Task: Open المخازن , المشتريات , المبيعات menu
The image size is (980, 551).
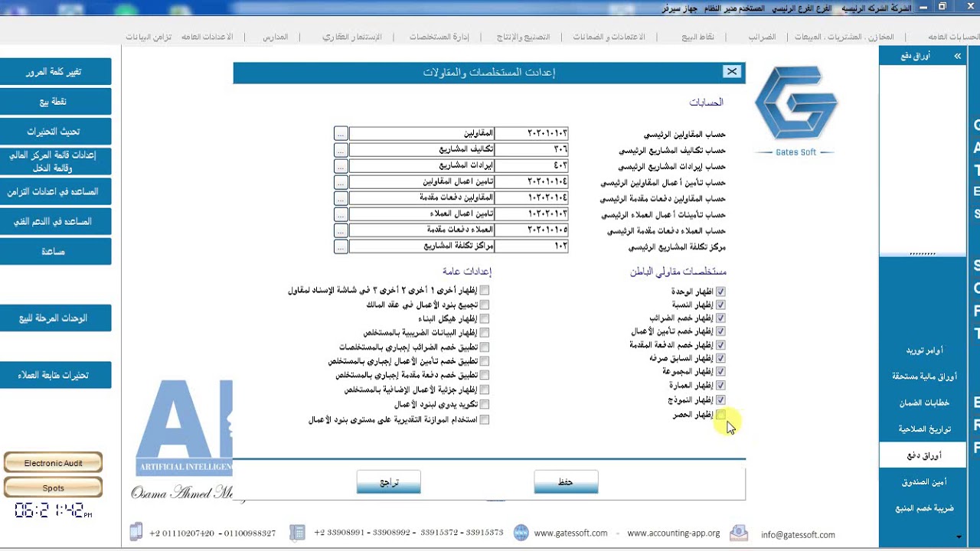Action: (x=844, y=37)
